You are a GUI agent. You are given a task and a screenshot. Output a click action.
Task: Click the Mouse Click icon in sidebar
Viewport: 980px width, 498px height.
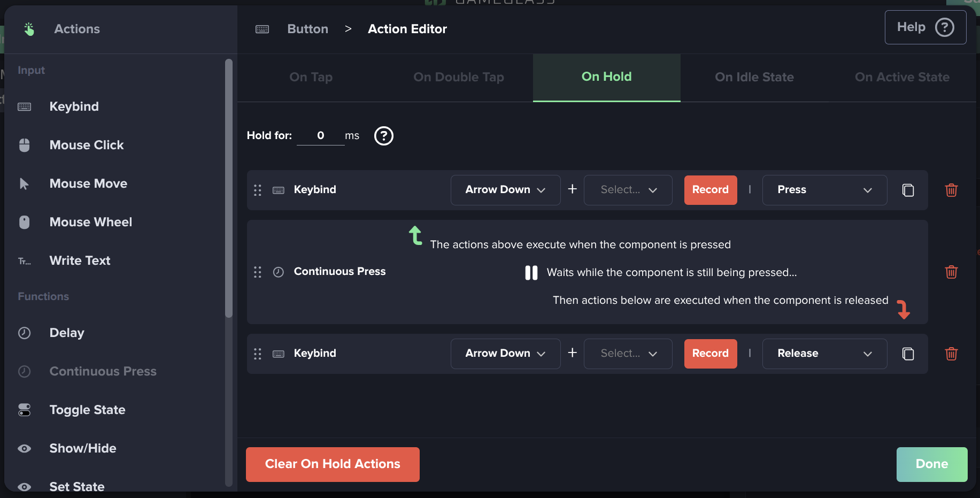pyautogui.click(x=24, y=145)
